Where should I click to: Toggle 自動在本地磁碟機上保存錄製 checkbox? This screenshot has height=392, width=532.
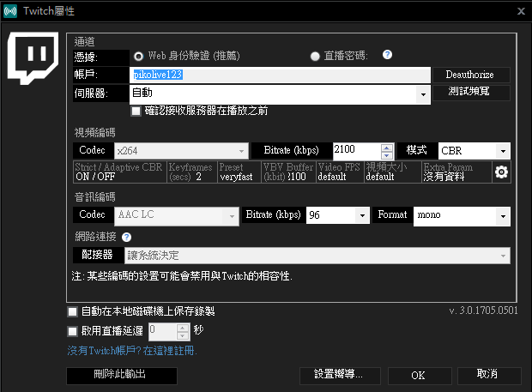coord(72,311)
